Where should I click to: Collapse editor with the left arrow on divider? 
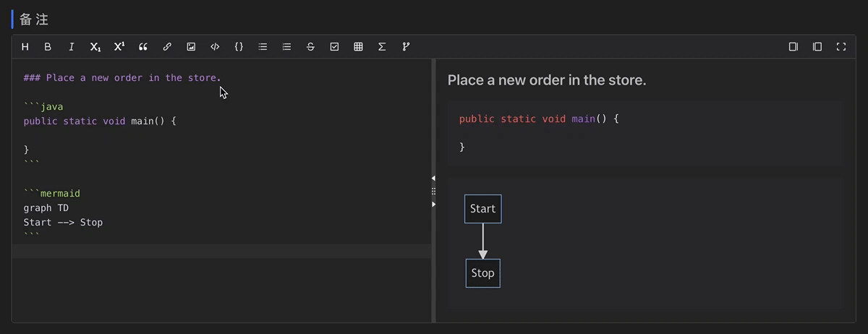point(433,178)
